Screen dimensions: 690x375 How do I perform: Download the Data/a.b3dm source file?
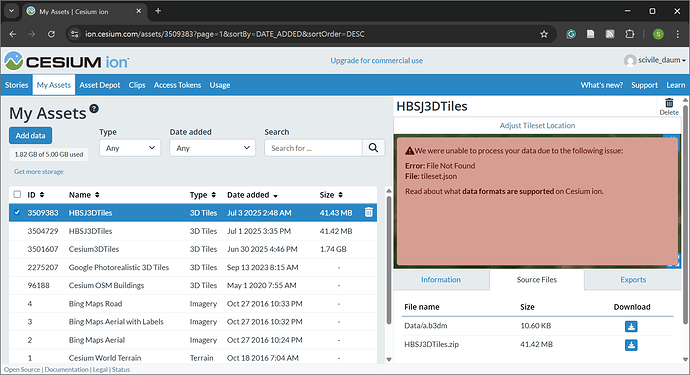(631, 326)
